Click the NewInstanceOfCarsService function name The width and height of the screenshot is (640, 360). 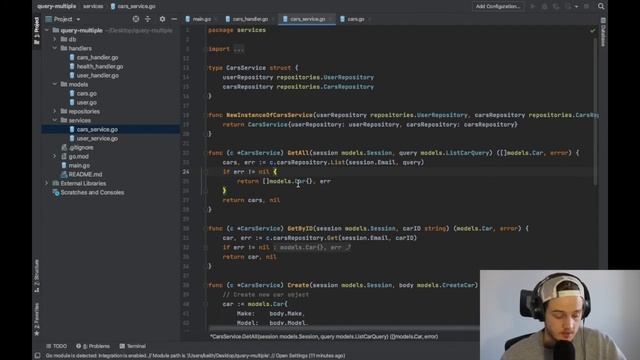269,115
